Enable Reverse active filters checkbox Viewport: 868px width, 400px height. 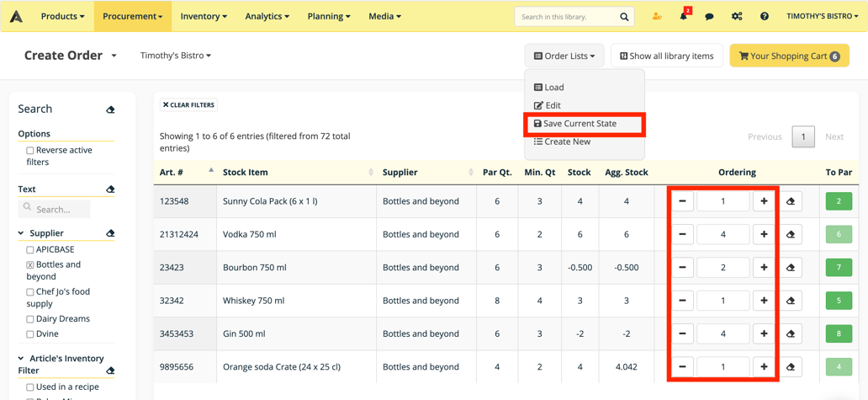click(x=30, y=151)
